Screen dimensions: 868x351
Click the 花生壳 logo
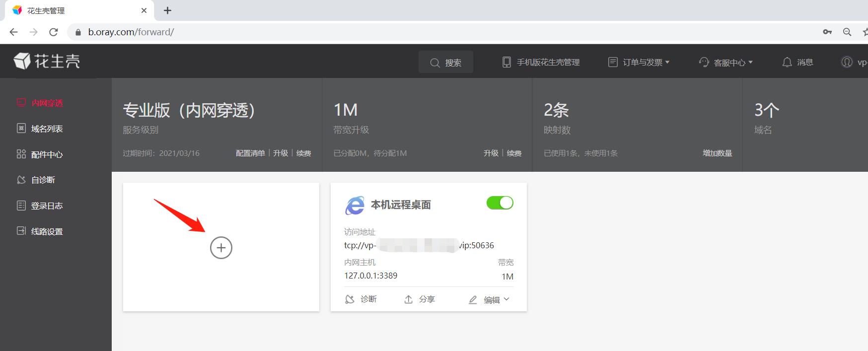47,61
